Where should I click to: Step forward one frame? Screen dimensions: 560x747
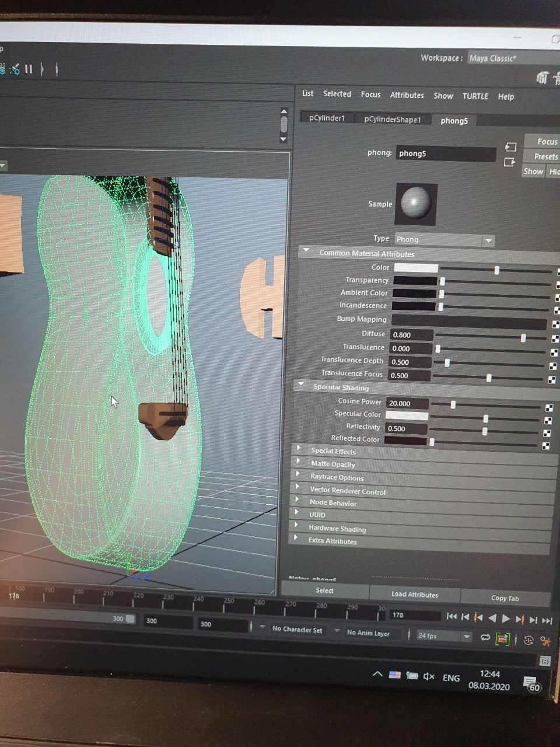point(533,620)
